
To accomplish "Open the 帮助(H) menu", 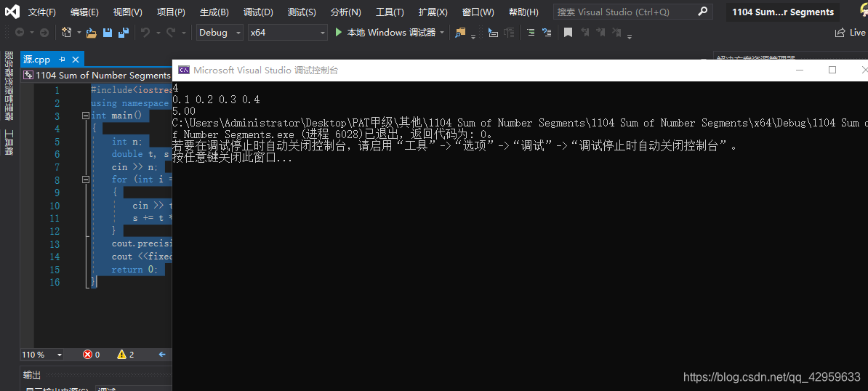I will (523, 12).
